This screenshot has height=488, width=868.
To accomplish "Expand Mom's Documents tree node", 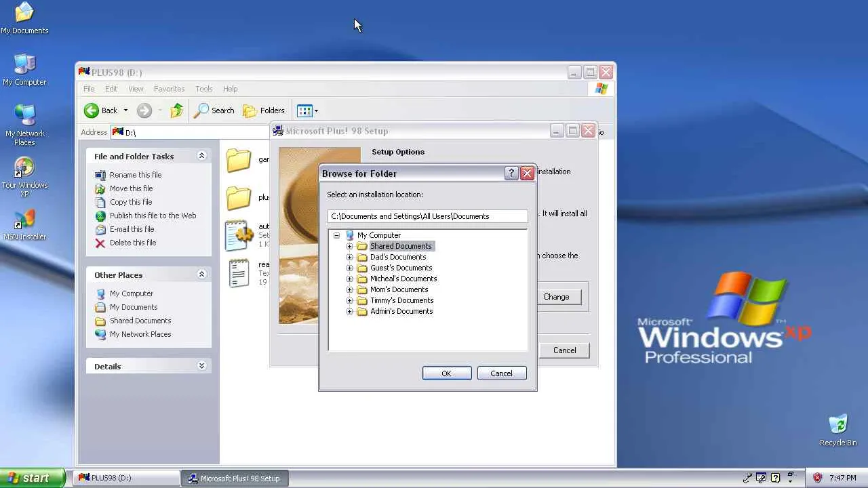I will click(x=349, y=289).
